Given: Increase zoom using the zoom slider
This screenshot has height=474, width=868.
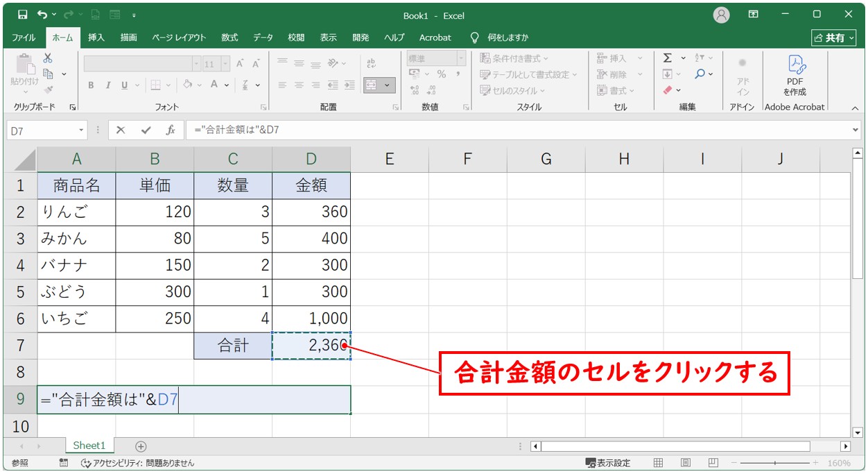Looking at the screenshot, I should point(815,462).
